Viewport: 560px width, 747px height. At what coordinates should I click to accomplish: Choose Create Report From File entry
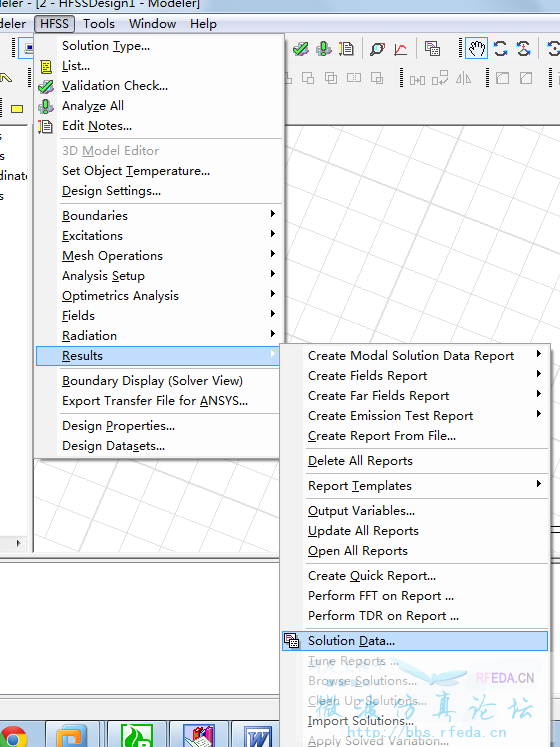(x=415, y=436)
